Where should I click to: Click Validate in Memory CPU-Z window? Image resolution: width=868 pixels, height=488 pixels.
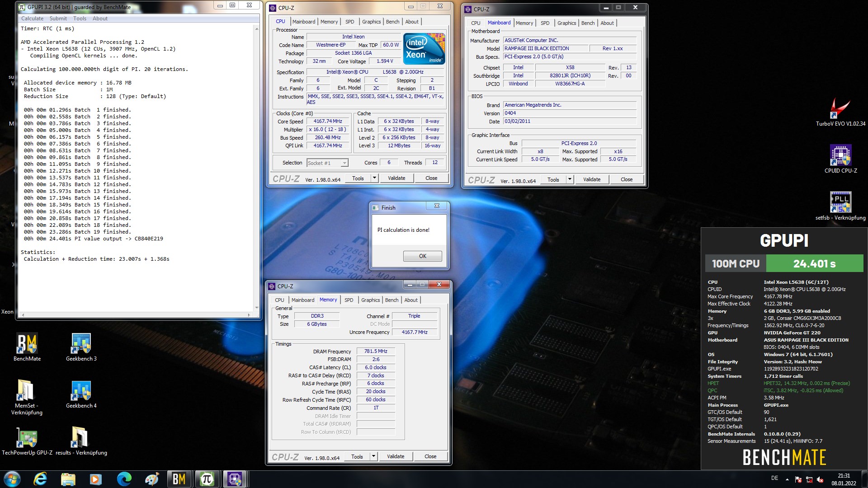(x=396, y=456)
